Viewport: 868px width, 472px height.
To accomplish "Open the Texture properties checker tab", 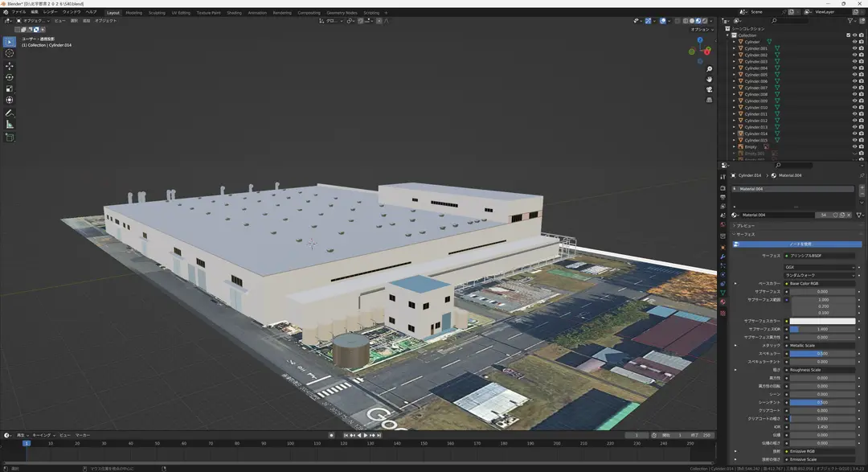I will pos(723,313).
